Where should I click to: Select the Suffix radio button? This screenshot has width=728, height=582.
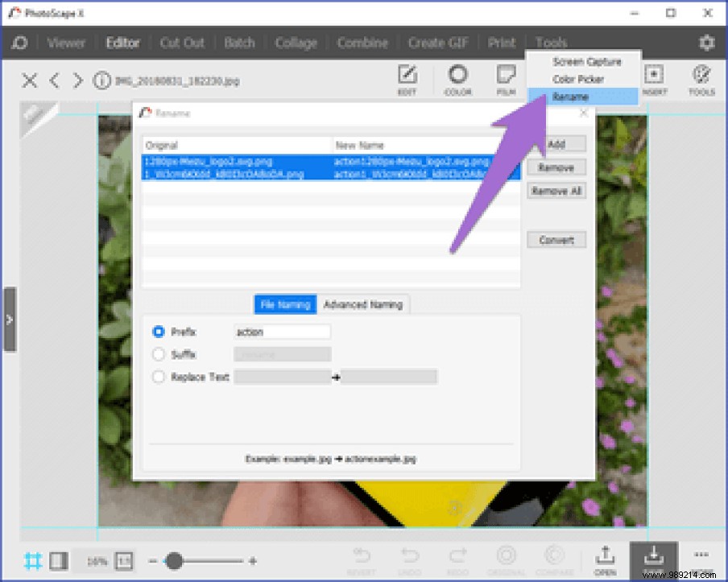click(158, 353)
